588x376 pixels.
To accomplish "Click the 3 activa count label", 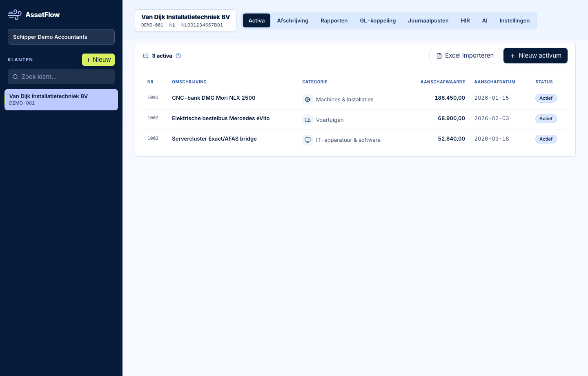I will click(162, 56).
